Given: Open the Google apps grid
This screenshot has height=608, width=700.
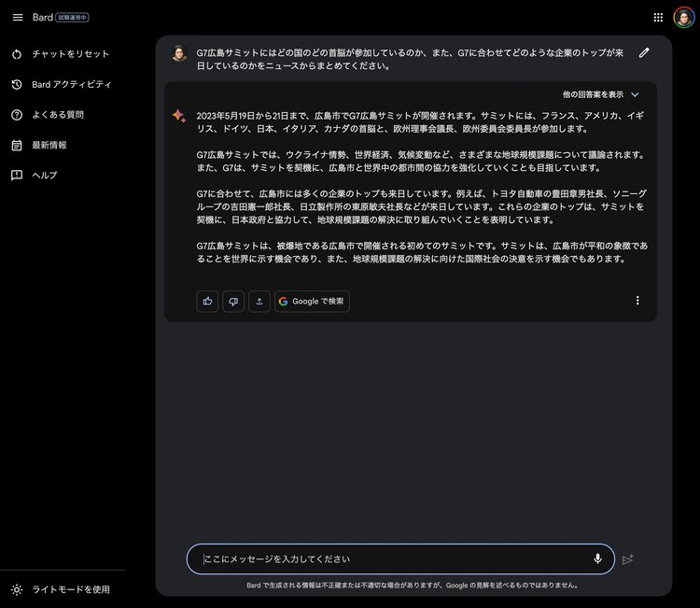Looking at the screenshot, I should point(658,18).
